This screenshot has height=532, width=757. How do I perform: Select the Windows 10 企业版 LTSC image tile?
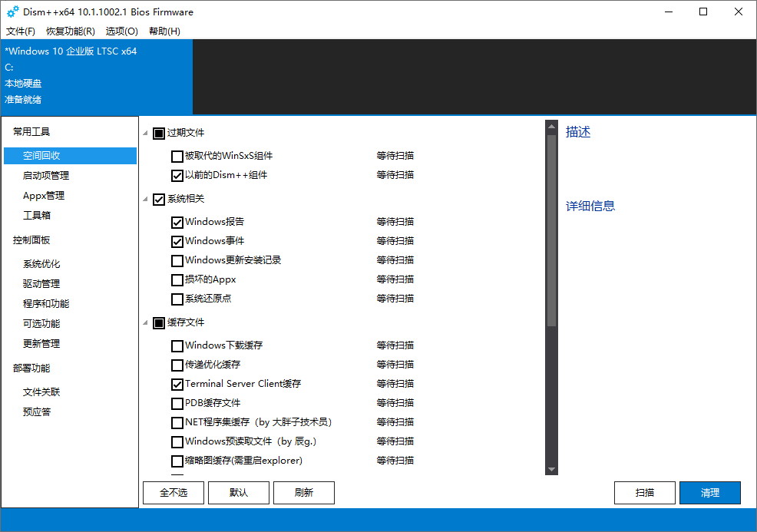coord(96,76)
